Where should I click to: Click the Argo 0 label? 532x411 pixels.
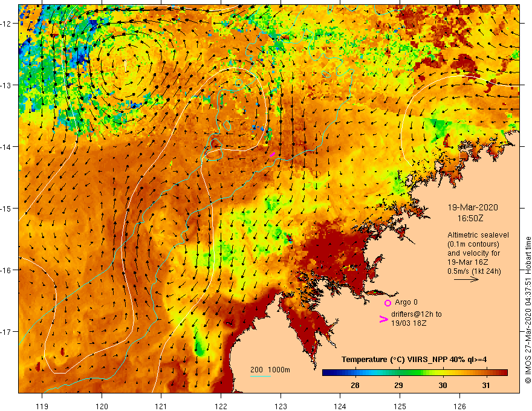pyautogui.click(x=406, y=302)
